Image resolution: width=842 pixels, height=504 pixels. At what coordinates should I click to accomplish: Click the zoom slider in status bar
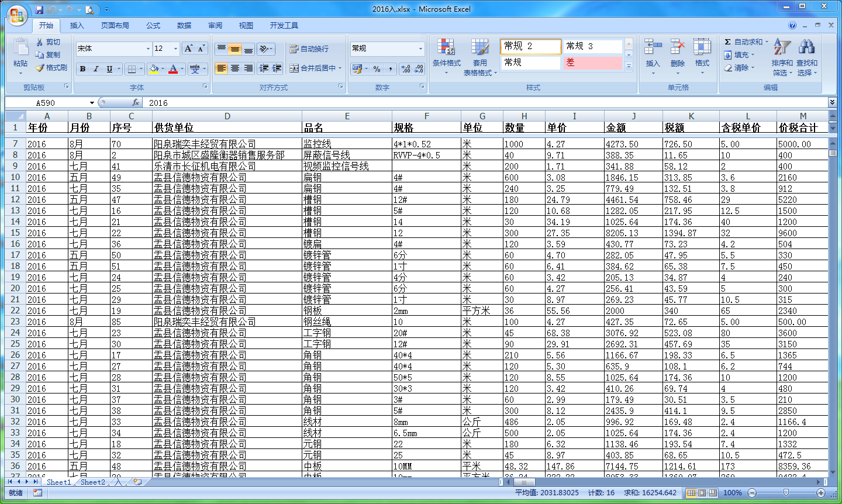[x=786, y=493]
